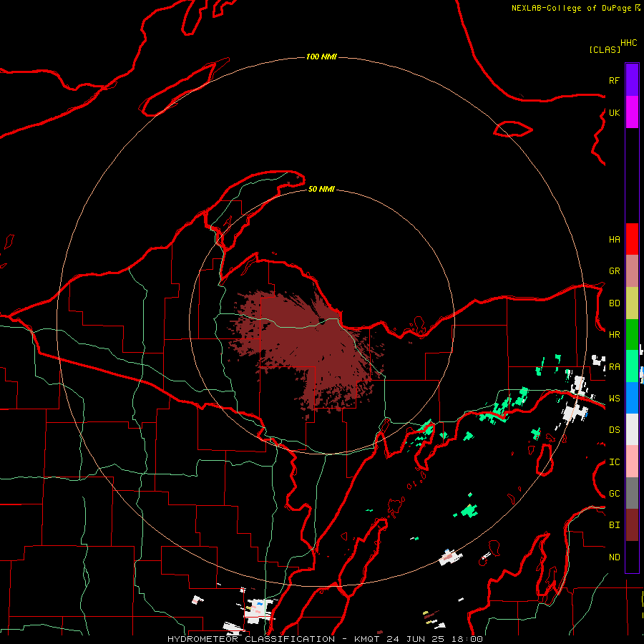Click the UK magenta legend swatch
Screen dimensions: 644x644
click(x=632, y=112)
